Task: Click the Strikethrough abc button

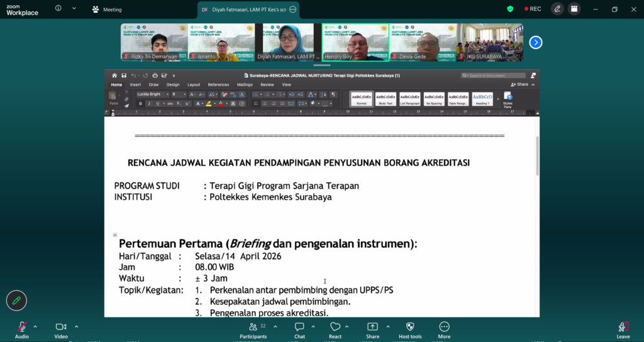Action: tap(170, 104)
